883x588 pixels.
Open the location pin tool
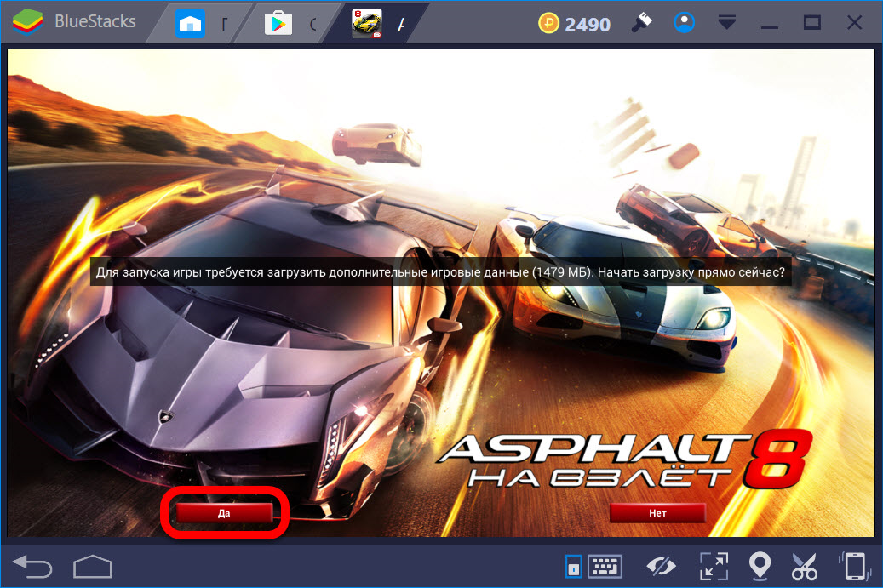click(x=759, y=566)
